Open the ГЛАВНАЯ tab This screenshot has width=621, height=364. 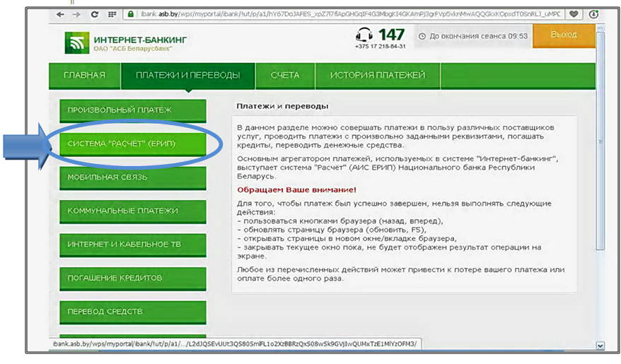[x=84, y=76]
